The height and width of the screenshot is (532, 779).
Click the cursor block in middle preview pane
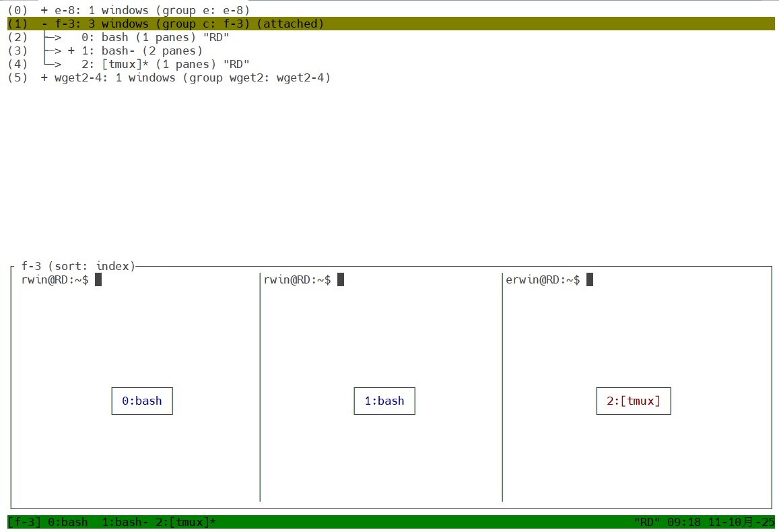tap(341, 280)
